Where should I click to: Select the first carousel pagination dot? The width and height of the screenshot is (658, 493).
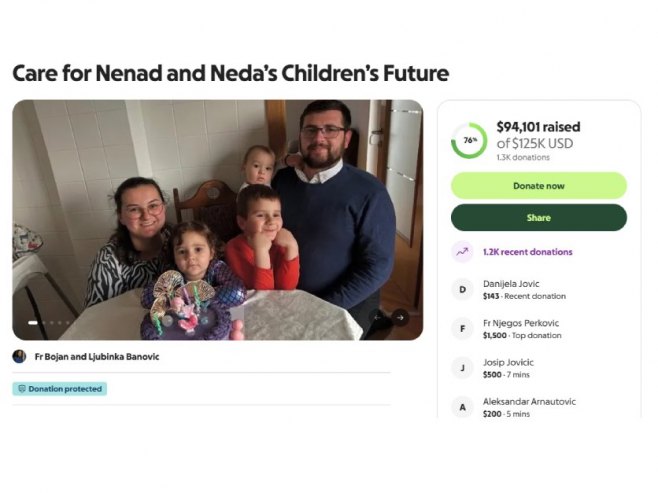[32, 323]
